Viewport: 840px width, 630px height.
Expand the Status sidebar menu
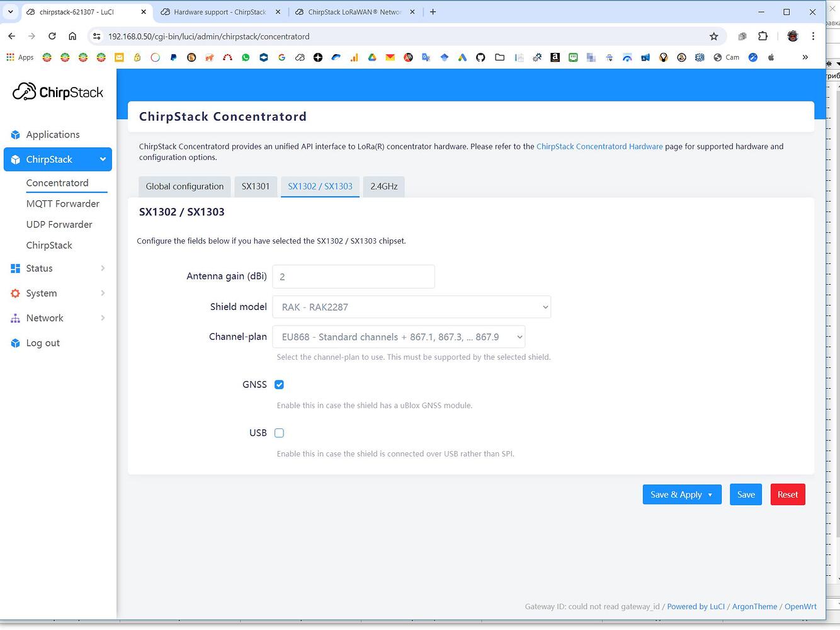click(57, 268)
